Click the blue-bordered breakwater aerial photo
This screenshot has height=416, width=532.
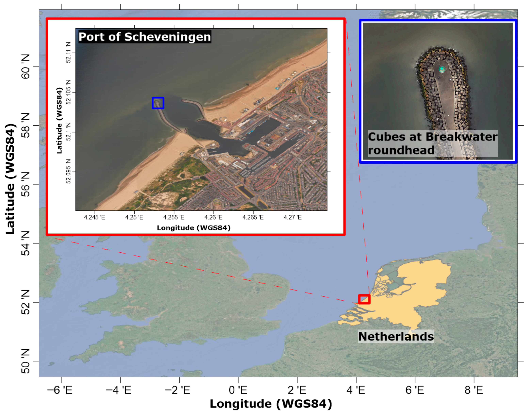[x=438, y=91]
